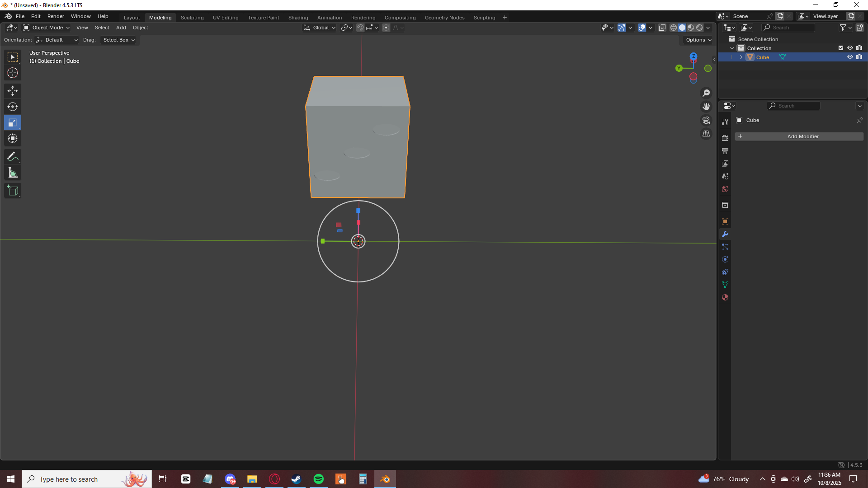
Task: Switch to the Shading workspace tab
Action: (298, 18)
